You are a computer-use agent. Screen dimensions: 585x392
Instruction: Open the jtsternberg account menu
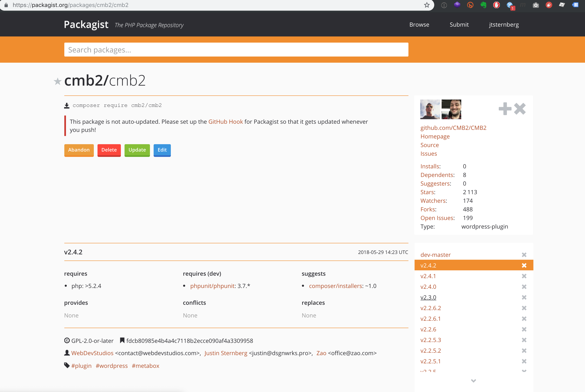(504, 25)
